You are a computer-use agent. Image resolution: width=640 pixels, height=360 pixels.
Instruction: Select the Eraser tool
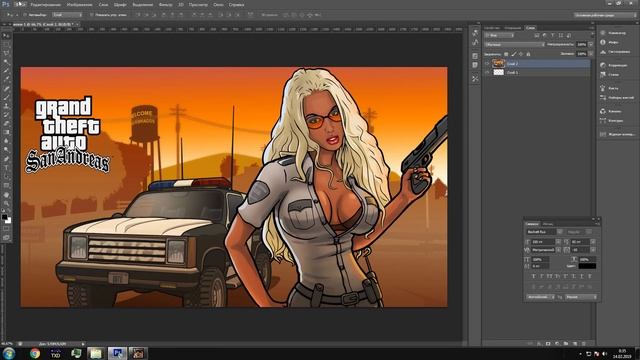click(6, 124)
